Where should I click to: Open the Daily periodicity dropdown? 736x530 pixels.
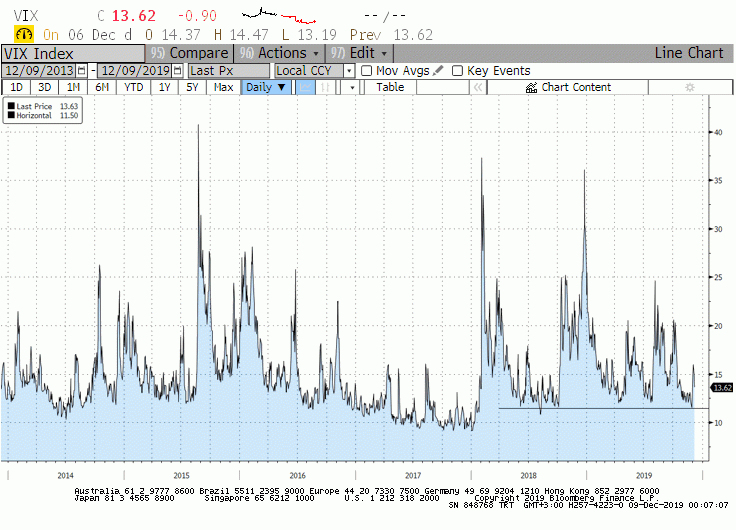(266, 87)
